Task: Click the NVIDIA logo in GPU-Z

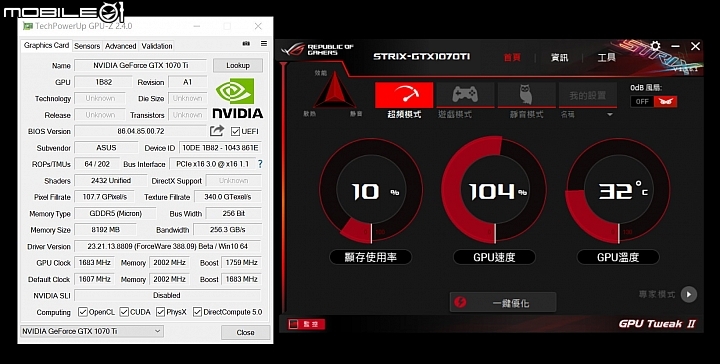Action: pyautogui.click(x=237, y=98)
